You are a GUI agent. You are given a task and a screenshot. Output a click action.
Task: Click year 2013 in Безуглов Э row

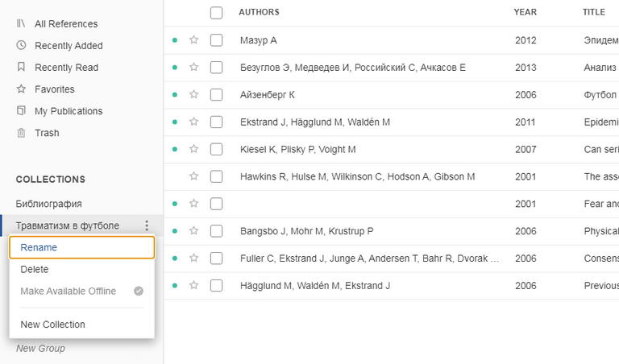point(526,68)
